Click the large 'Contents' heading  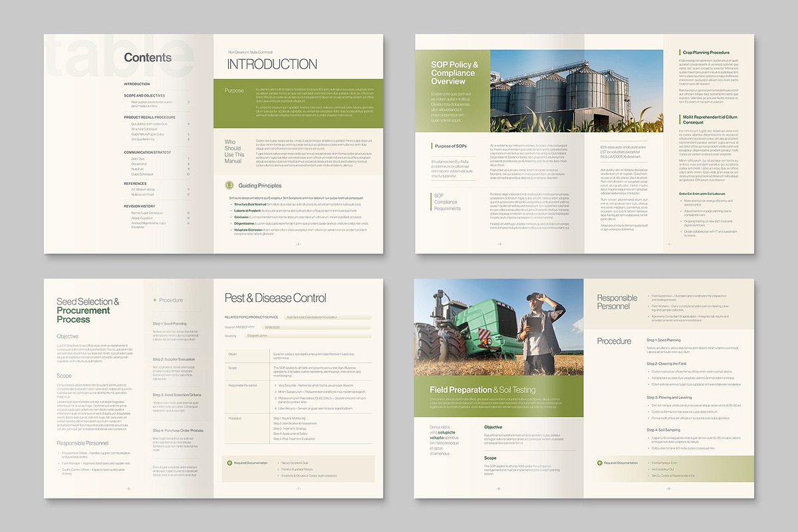coord(148,58)
